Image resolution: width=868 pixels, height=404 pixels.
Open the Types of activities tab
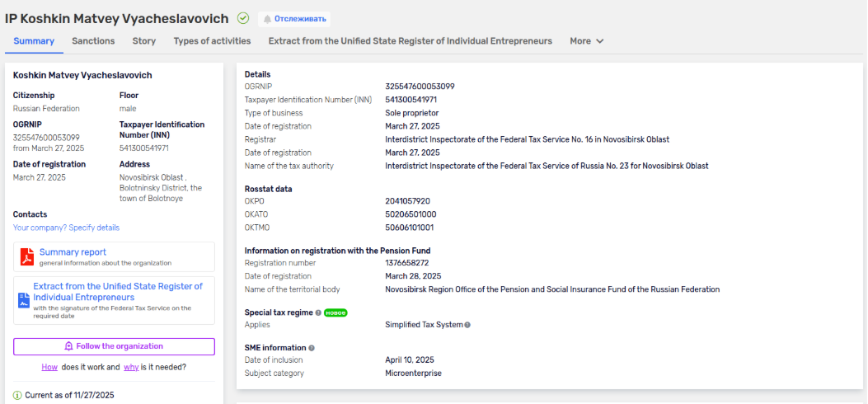pos(212,41)
